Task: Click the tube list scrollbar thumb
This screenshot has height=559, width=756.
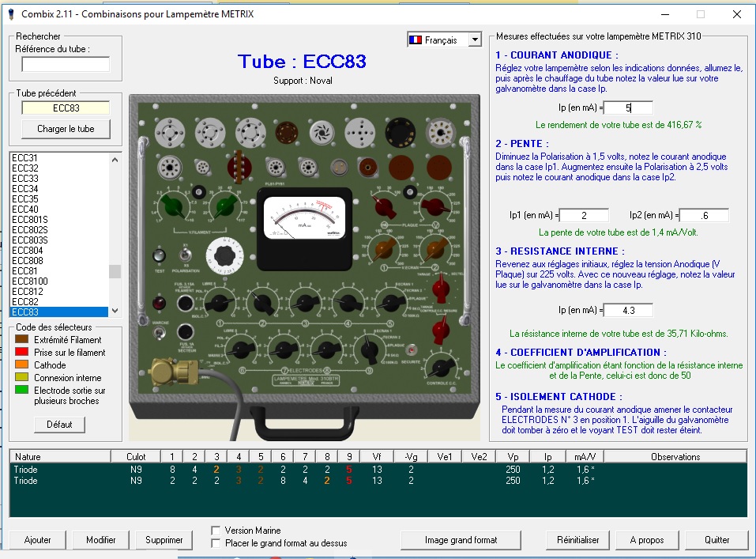Action: [x=115, y=271]
